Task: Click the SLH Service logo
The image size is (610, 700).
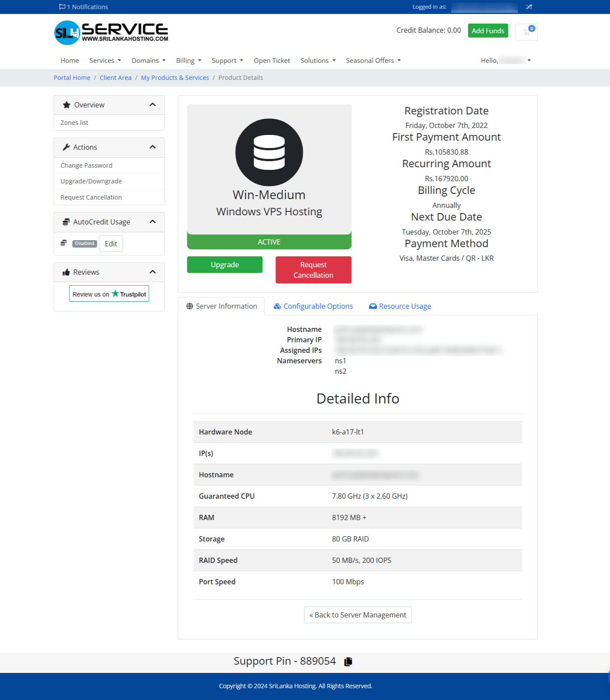Action: point(111,33)
